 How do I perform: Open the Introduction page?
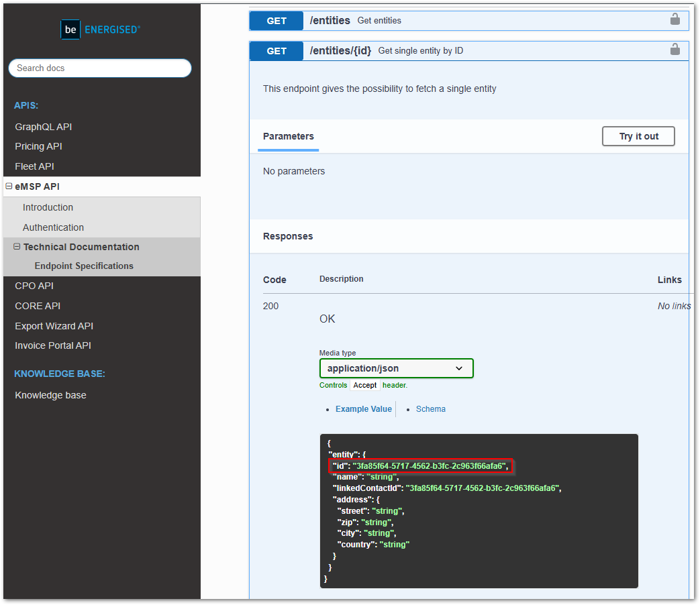click(x=48, y=207)
